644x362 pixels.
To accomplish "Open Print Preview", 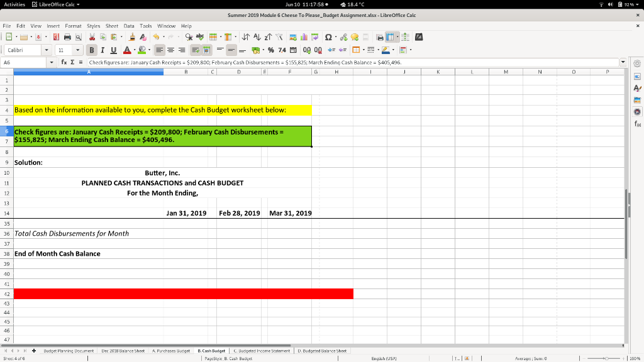I will (x=79, y=37).
